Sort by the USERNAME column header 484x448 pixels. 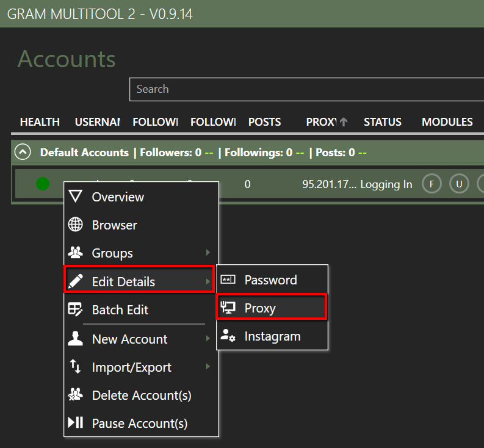pos(98,122)
